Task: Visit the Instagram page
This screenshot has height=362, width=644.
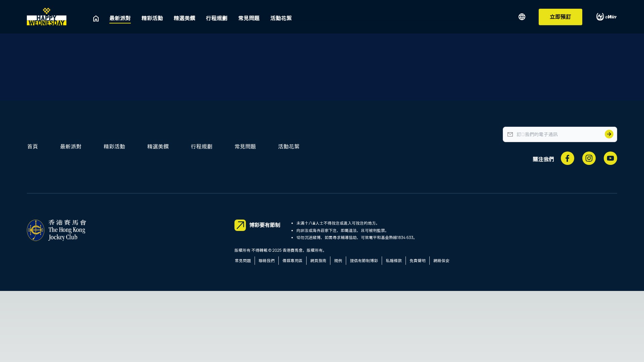Action: (x=589, y=158)
